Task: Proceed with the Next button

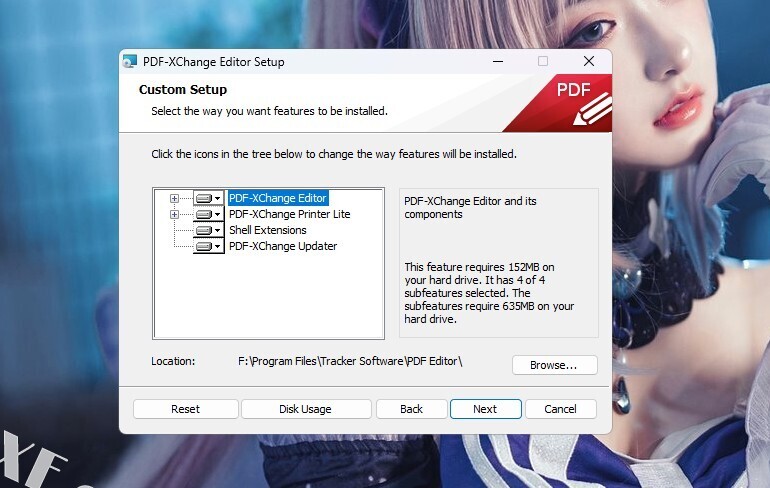Action: point(486,409)
